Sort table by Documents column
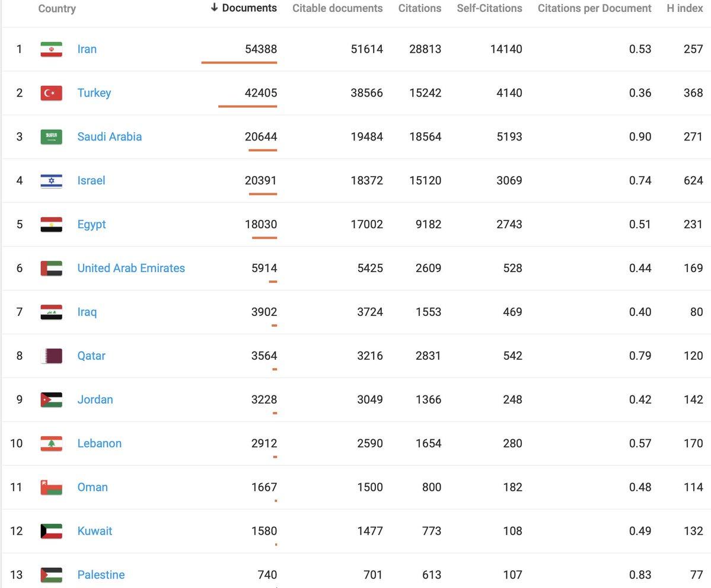711x588 pixels. [x=244, y=8]
